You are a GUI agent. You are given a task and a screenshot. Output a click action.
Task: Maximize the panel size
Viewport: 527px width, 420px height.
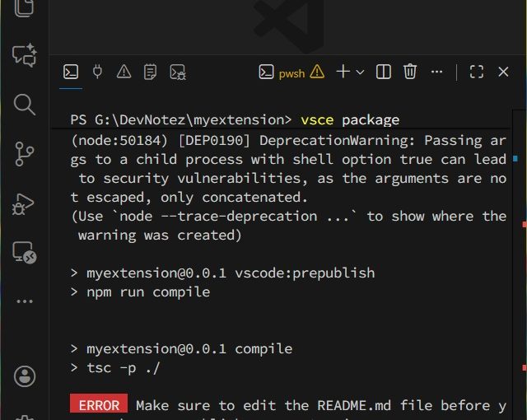[x=477, y=72]
